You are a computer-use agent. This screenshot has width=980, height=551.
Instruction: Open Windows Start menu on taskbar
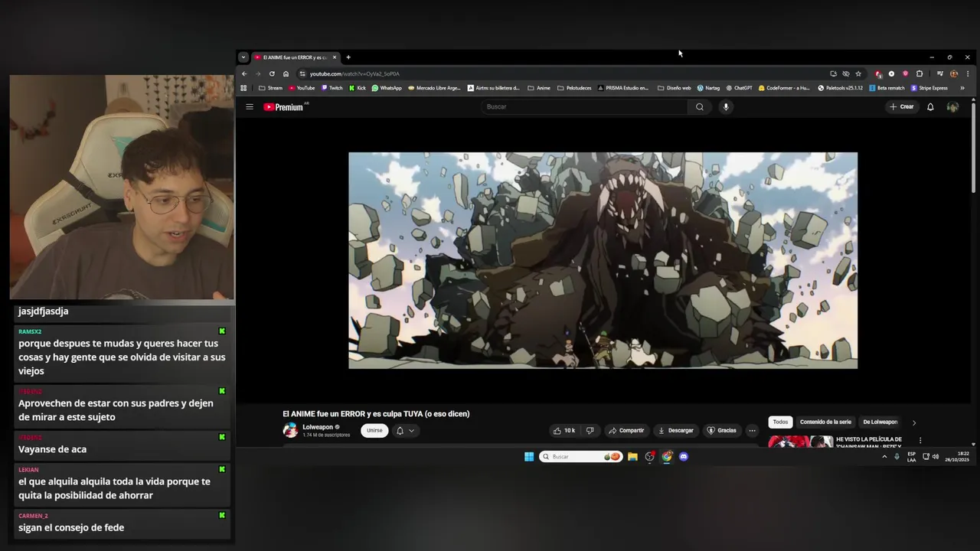point(529,457)
